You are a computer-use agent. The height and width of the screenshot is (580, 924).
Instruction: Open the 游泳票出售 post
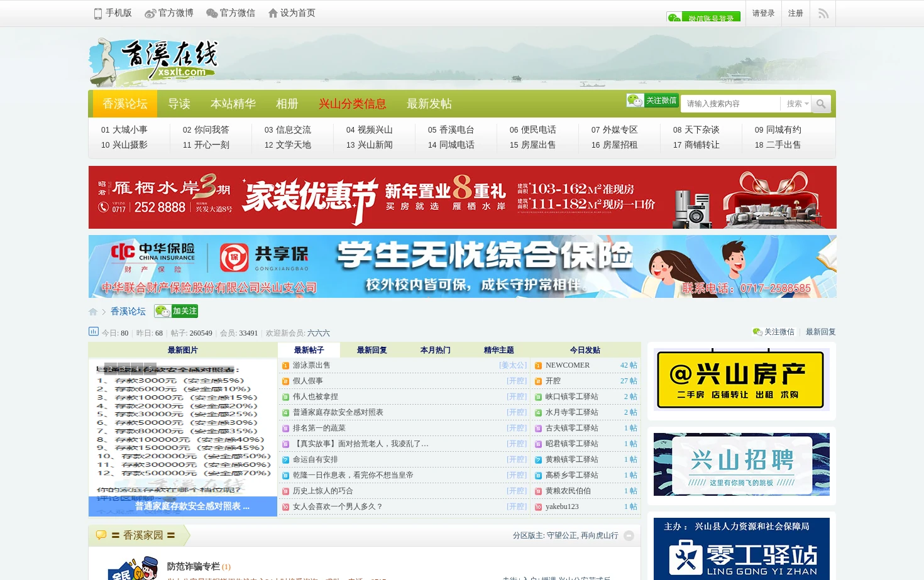312,365
